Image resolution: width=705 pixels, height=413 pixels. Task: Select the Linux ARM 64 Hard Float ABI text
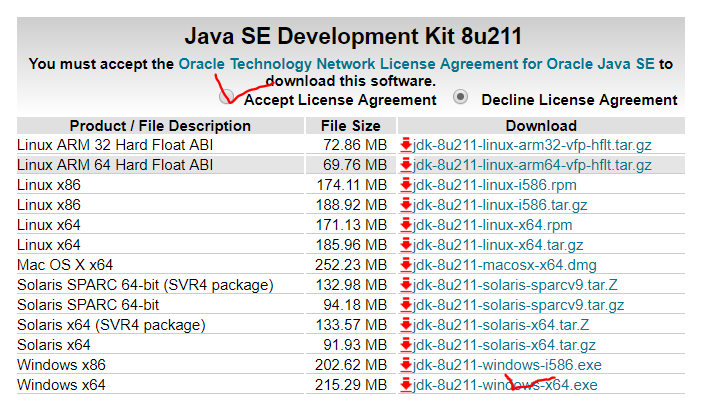(x=115, y=165)
